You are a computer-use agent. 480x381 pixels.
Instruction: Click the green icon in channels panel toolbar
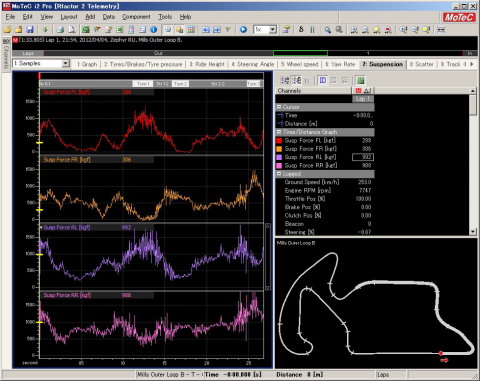(360, 80)
